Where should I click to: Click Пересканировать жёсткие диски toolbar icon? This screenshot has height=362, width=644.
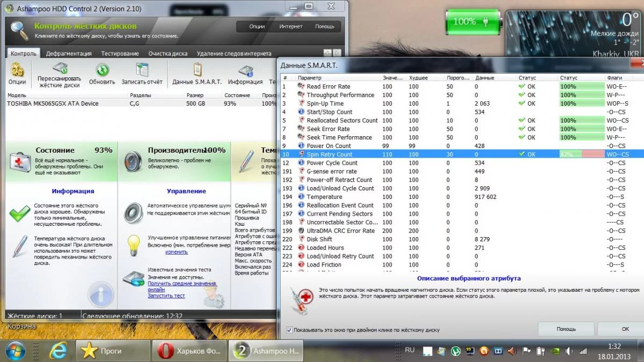(60, 69)
